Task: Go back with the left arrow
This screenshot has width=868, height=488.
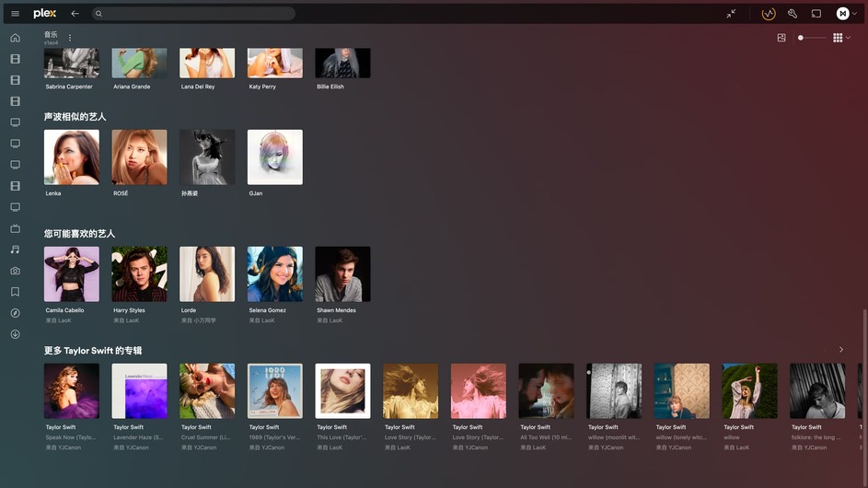Action: click(x=75, y=13)
